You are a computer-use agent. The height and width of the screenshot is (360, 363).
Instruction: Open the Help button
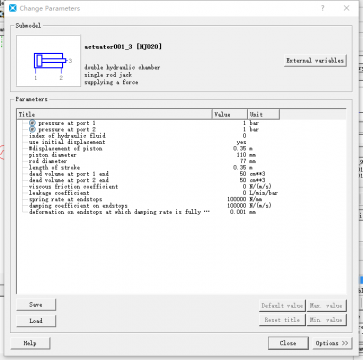(x=30, y=343)
